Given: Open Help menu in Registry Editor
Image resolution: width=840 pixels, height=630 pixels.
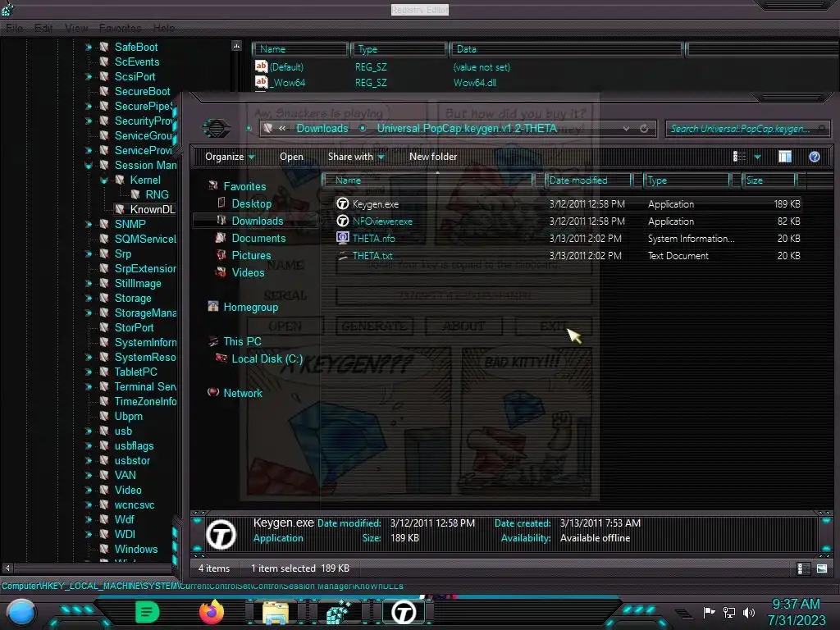Looking at the screenshot, I should (x=163, y=28).
